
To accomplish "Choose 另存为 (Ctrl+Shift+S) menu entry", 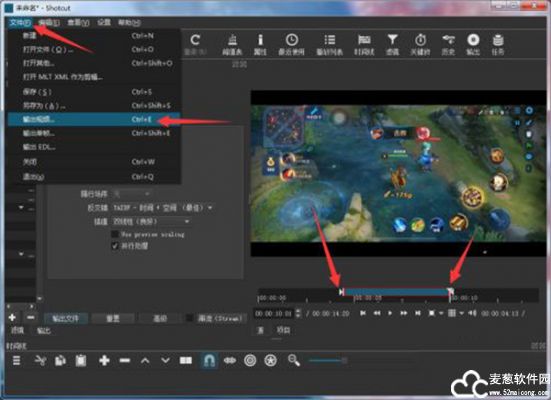I will pos(94,106).
